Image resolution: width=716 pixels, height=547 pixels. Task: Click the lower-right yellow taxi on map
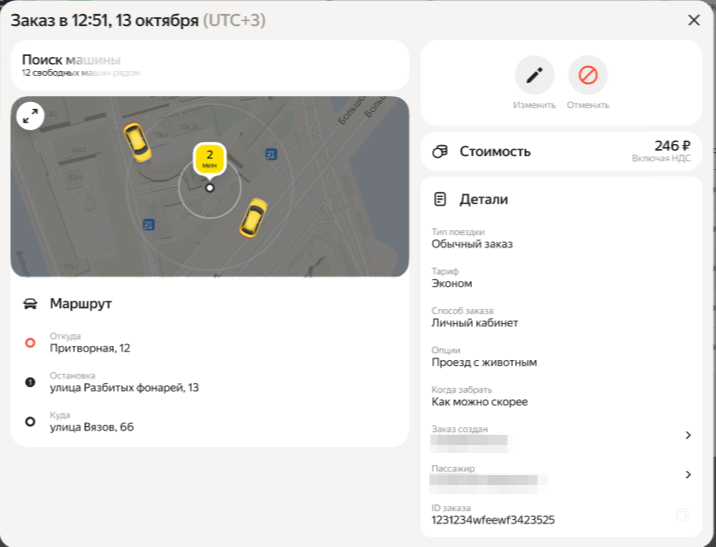click(x=253, y=217)
